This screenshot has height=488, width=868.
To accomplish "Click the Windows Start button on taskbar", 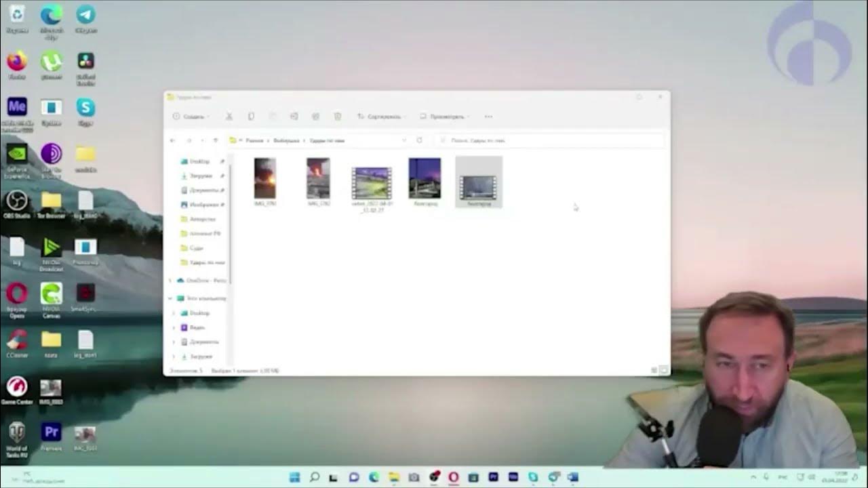I will click(x=294, y=477).
